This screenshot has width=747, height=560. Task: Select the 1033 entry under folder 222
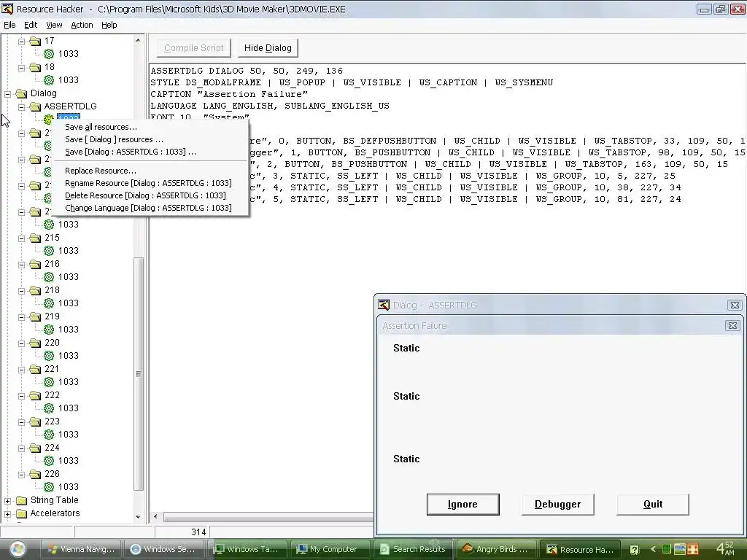click(x=68, y=408)
